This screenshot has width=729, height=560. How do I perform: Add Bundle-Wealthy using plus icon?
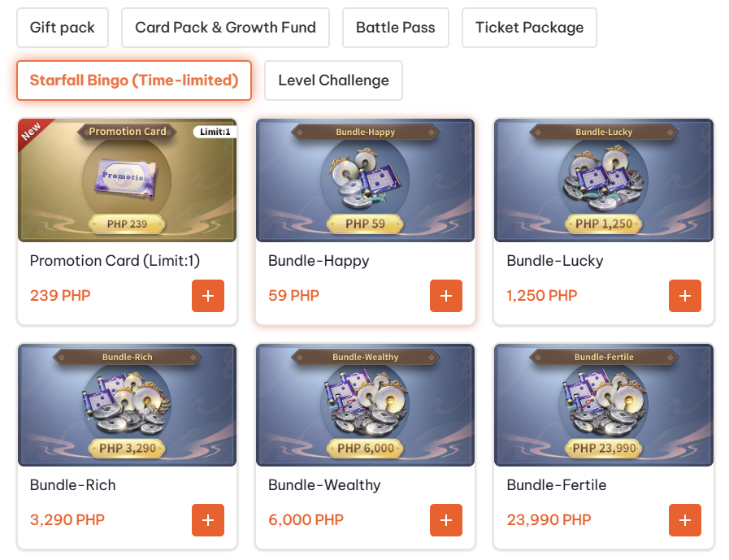[445, 520]
